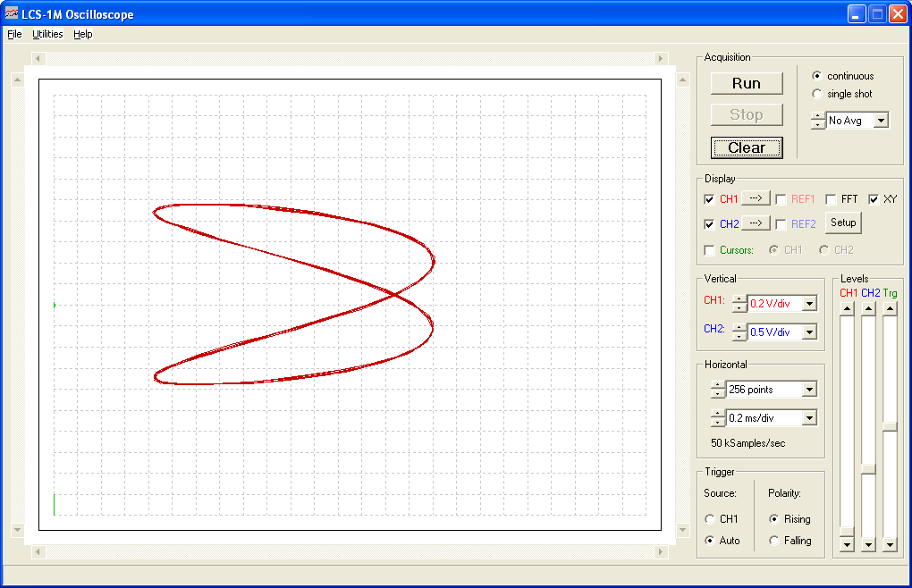Screen dimensions: 912x588
Task: Click the horizontal scrollbar below the graph
Action: [x=349, y=552]
